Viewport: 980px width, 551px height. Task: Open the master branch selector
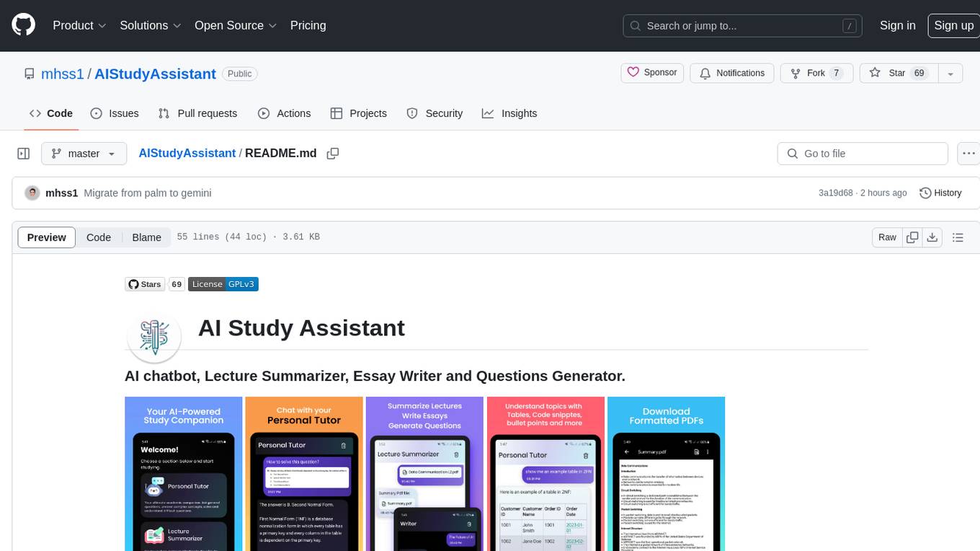pyautogui.click(x=84, y=154)
